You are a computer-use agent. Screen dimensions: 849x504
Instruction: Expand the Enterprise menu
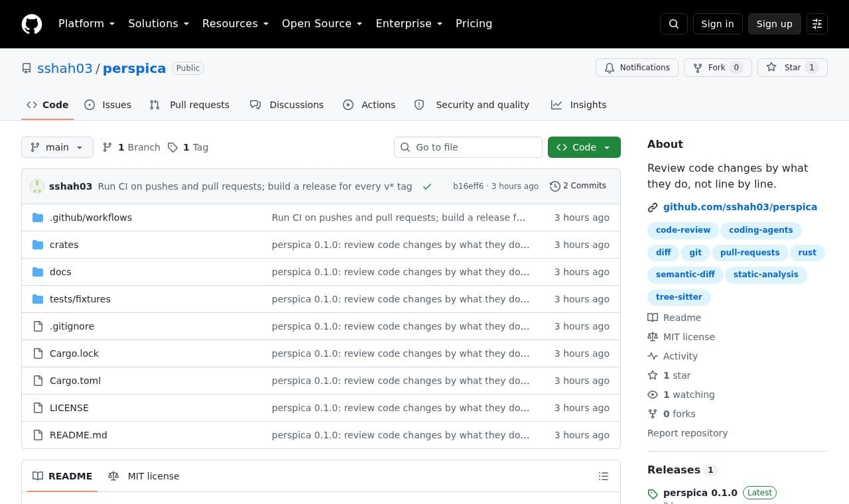click(409, 24)
